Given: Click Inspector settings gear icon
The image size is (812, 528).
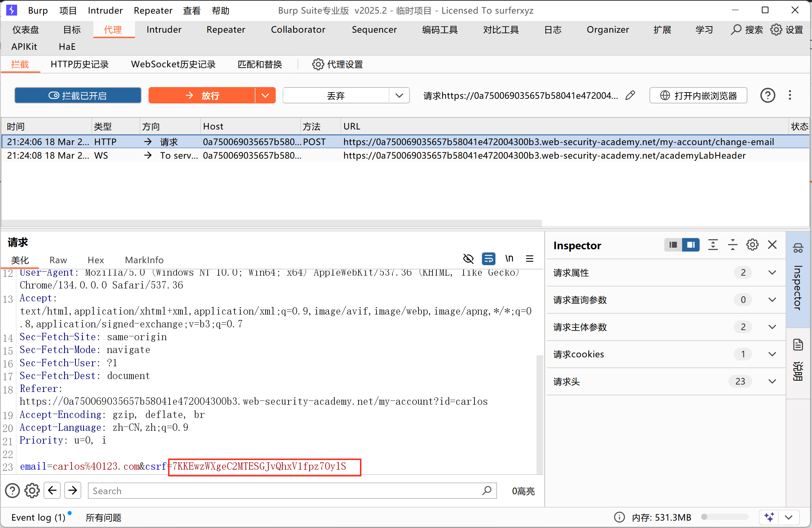Looking at the screenshot, I should click(x=752, y=245).
